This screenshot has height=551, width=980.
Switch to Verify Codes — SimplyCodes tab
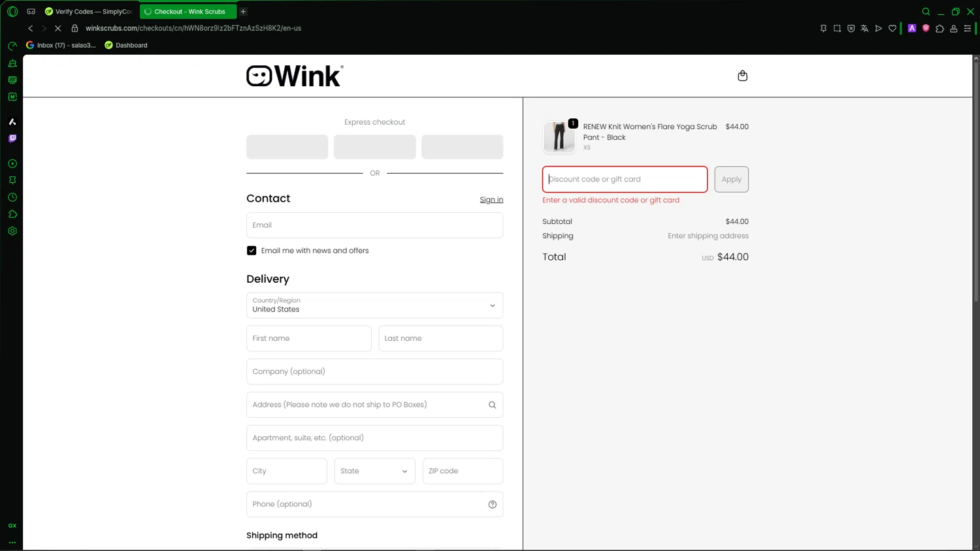pos(89,12)
